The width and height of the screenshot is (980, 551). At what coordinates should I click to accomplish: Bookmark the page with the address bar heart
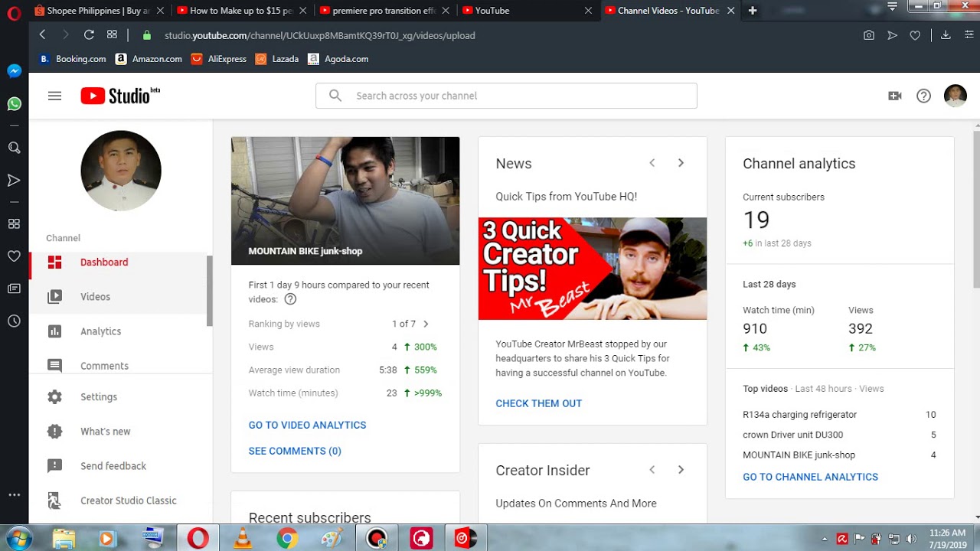[915, 35]
